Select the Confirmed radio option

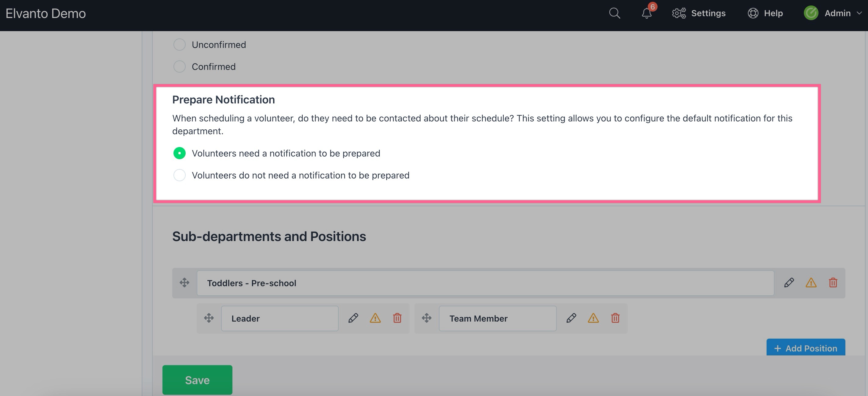pos(179,67)
